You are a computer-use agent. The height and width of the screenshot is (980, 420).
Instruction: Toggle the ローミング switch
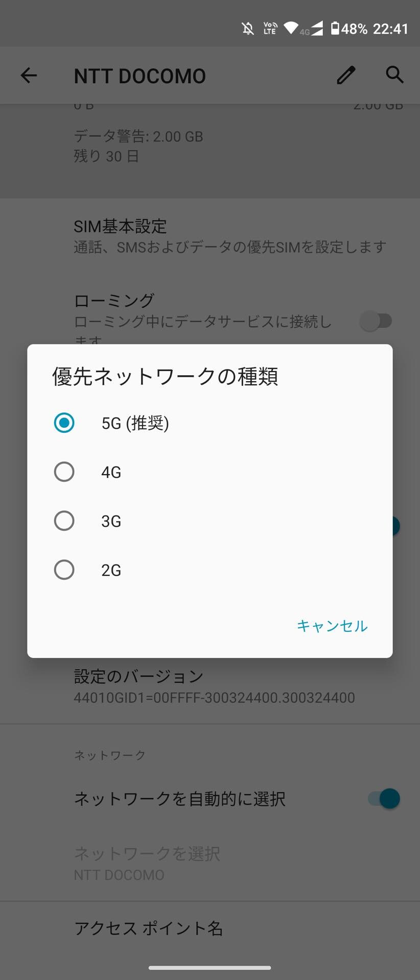376,321
